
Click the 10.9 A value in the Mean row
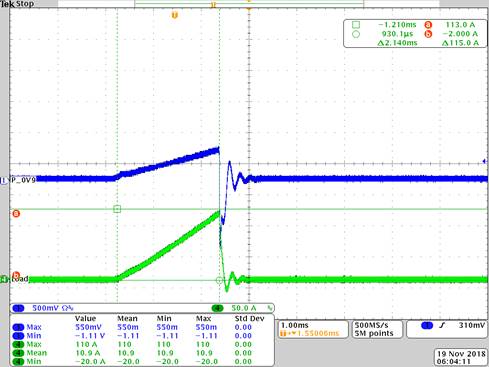(88, 353)
